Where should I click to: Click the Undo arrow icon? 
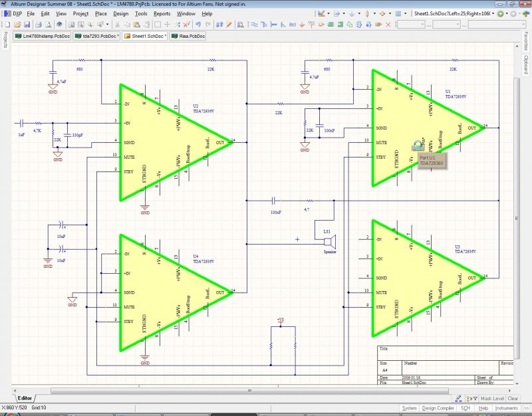point(198,25)
